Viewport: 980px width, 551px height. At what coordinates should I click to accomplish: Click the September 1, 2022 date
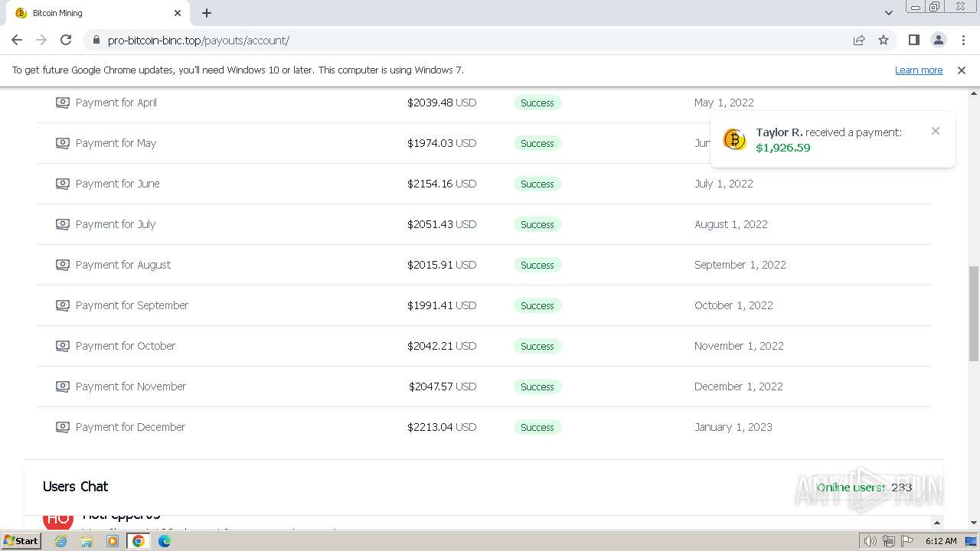[740, 265]
